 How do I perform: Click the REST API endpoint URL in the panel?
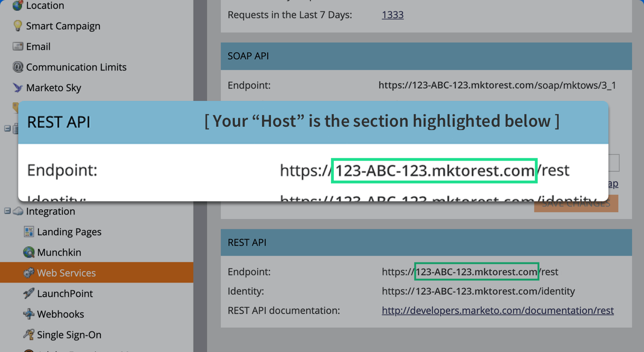click(470, 272)
